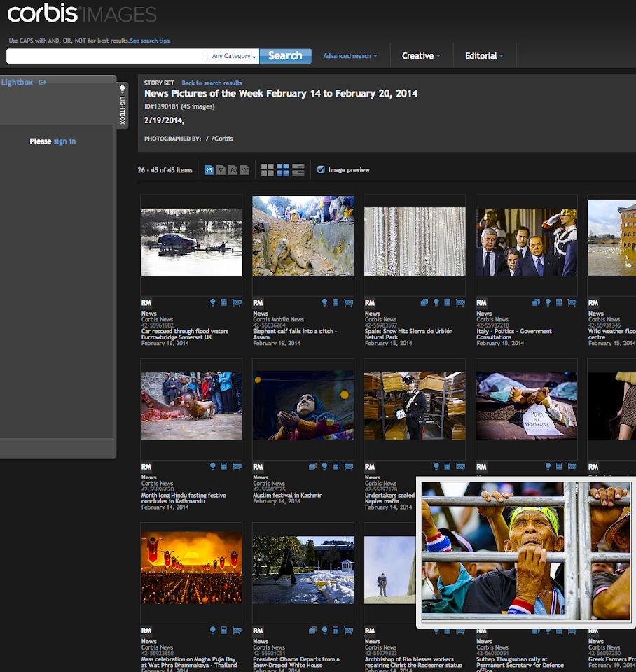Open Month long Hindu fasting festive title
Viewport: 636px width, 672px height.
(184, 498)
